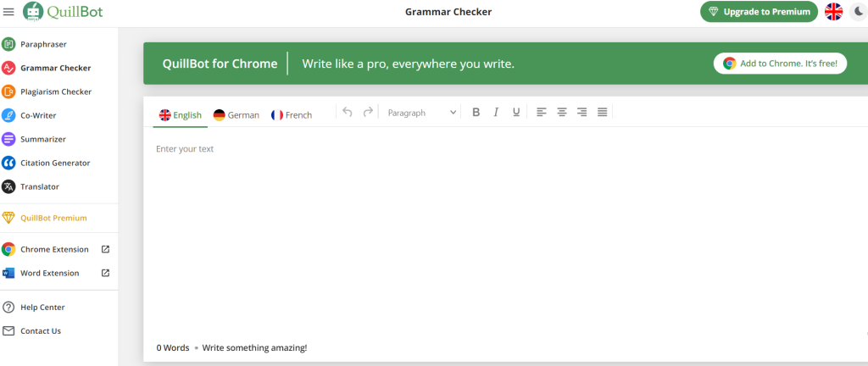Toggle italic formatting
868x366 pixels.
click(x=496, y=113)
